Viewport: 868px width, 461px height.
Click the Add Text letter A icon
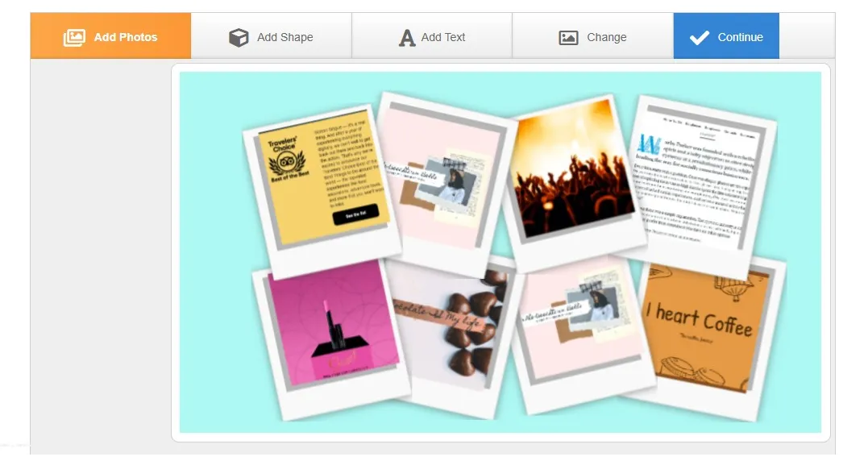[407, 38]
